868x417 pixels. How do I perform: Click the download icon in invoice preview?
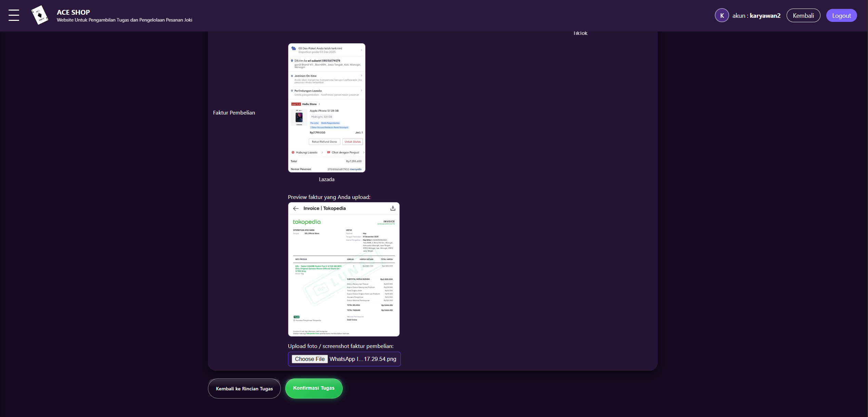pos(393,208)
